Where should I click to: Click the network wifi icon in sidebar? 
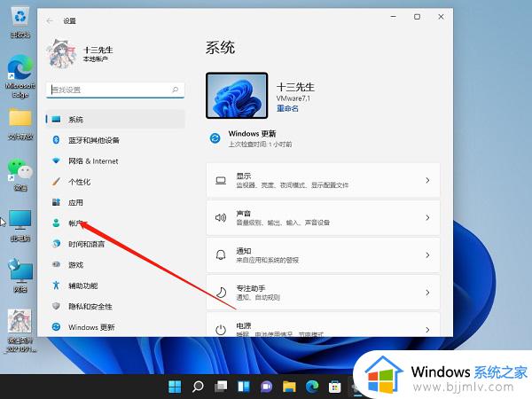(56, 160)
